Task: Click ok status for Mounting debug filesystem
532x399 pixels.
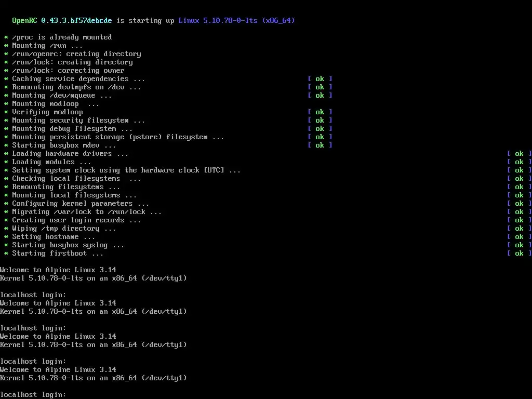Action: (320, 129)
